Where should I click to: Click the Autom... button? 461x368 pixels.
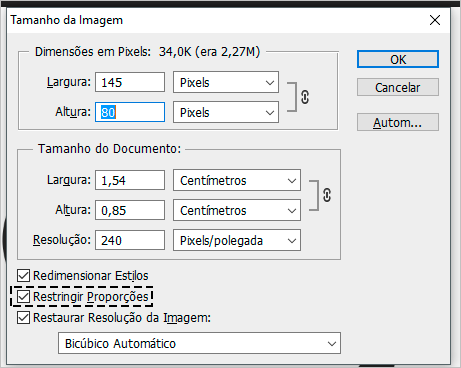pyautogui.click(x=398, y=122)
